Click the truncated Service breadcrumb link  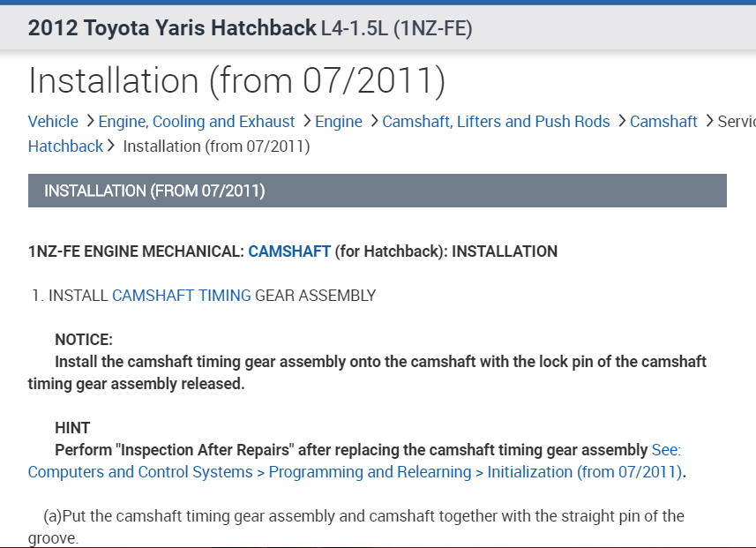[x=736, y=122]
